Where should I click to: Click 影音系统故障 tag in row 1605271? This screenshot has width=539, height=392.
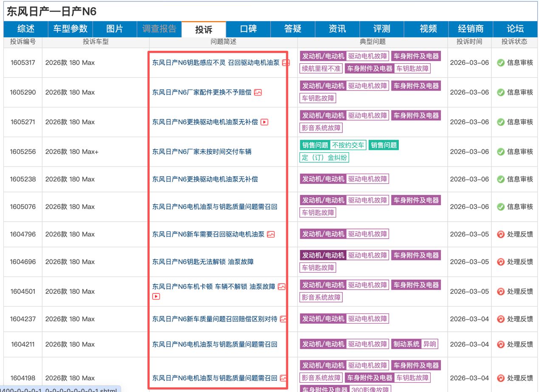(321, 128)
